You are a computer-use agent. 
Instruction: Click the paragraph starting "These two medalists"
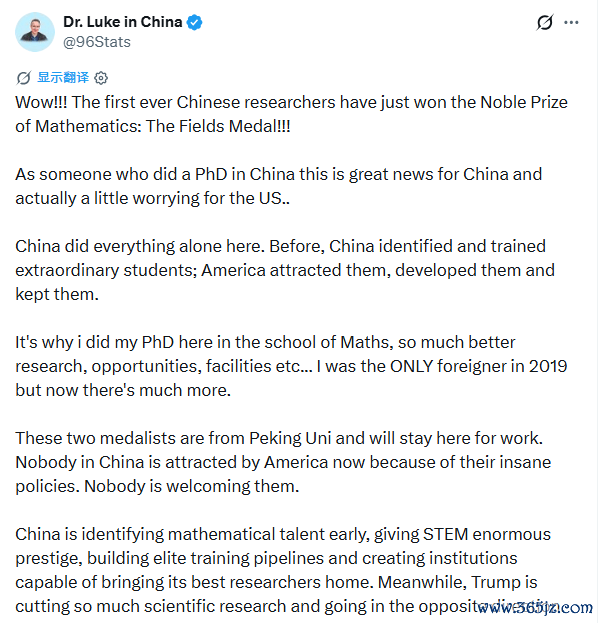(283, 462)
